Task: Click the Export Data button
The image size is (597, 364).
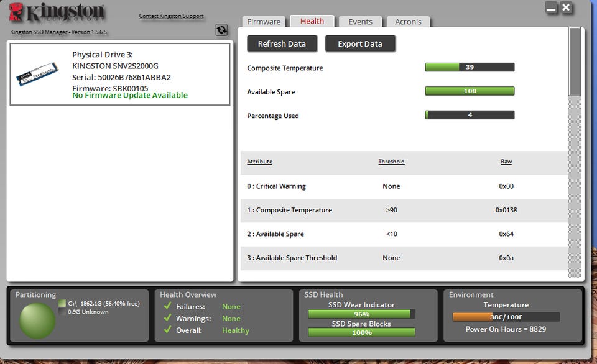Action: 360,43
